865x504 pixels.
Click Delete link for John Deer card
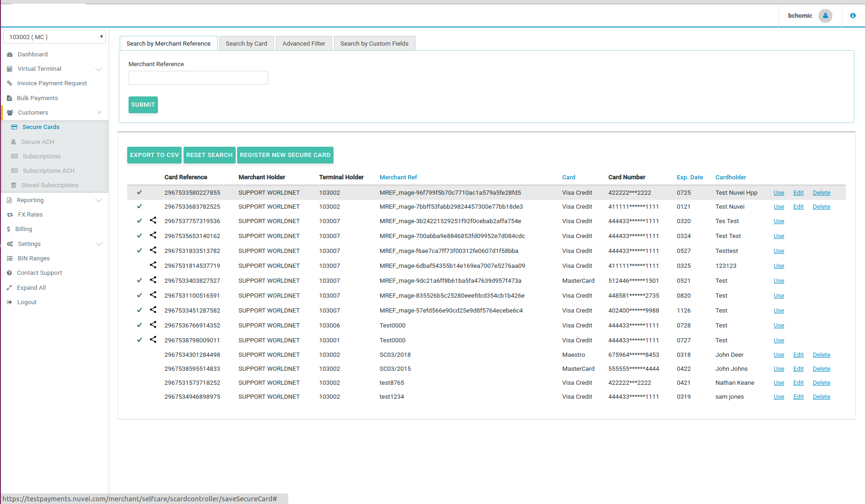[821, 355]
